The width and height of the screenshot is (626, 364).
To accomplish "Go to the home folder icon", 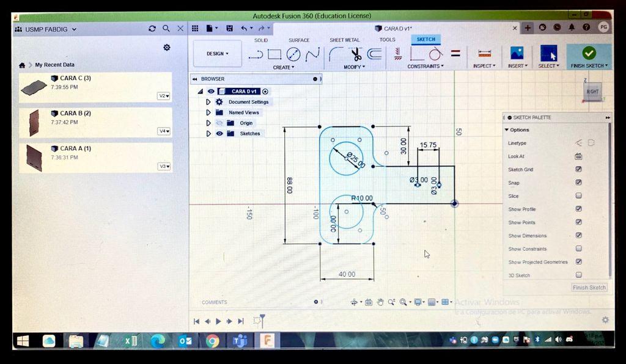I will pyautogui.click(x=22, y=65).
